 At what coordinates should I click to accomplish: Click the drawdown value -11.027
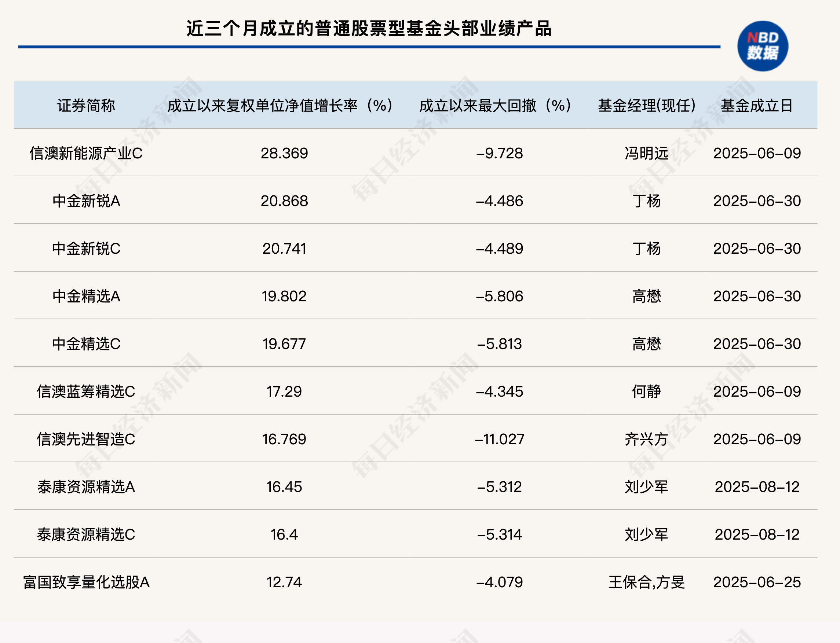[x=499, y=440]
